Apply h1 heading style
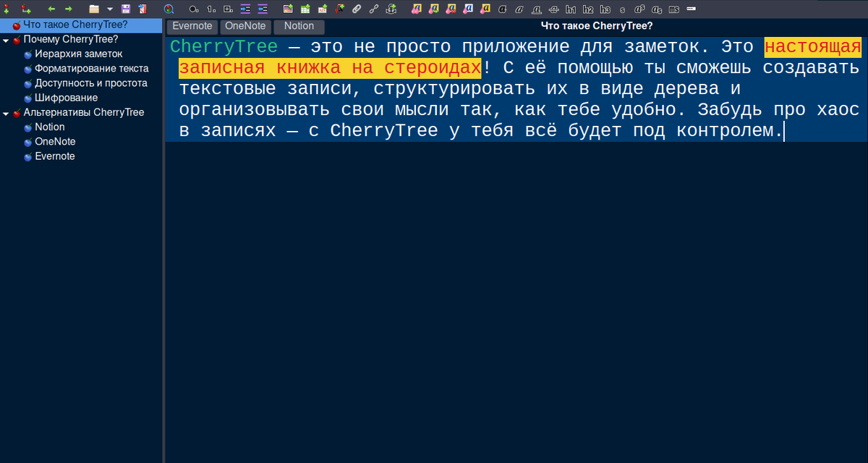 click(x=571, y=9)
